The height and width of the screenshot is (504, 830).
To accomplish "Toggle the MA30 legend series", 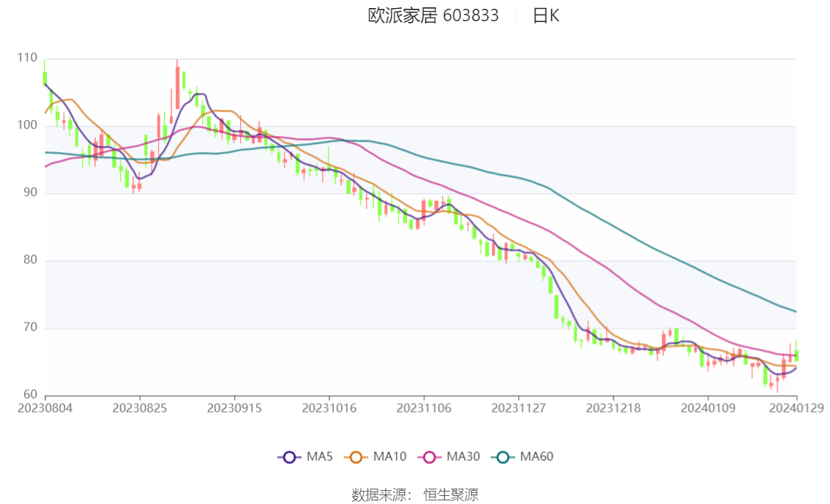I will click(449, 457).
